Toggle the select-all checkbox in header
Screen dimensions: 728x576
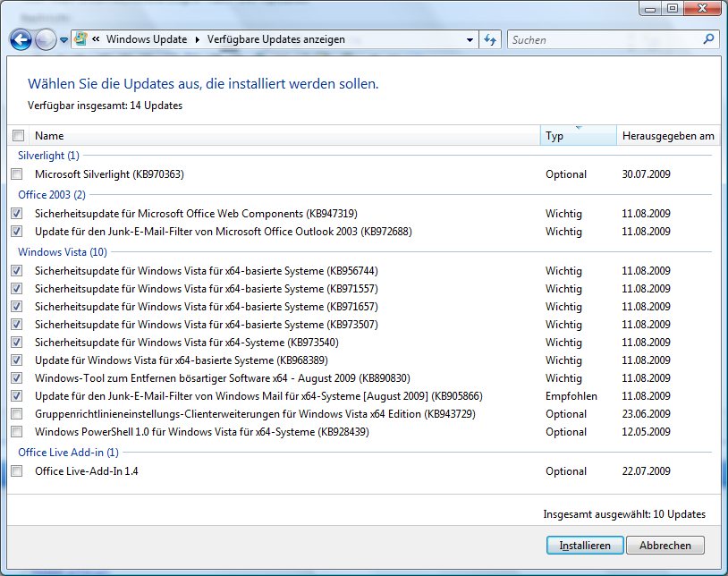click(18, 136)
